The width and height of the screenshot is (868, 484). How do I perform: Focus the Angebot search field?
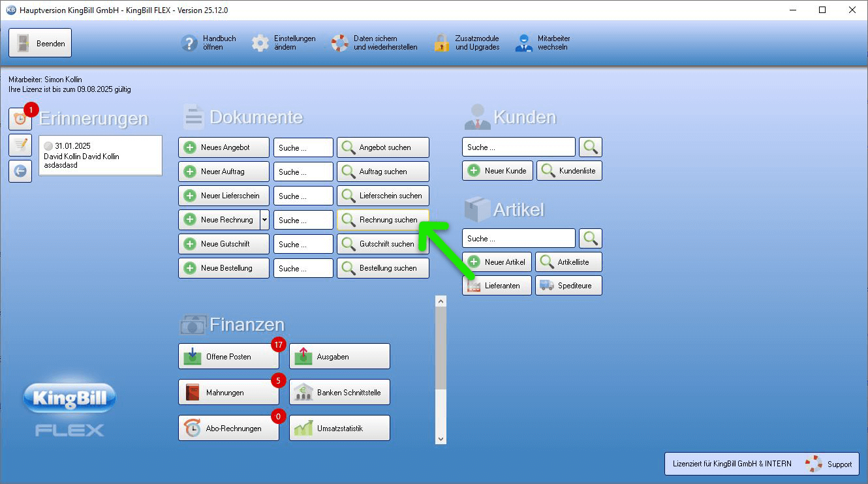(303, 148)
